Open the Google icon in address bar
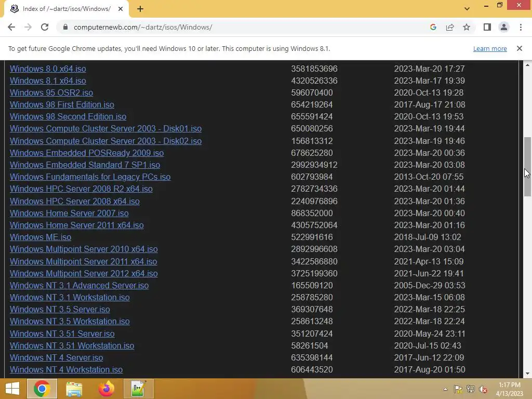Screen dimensions: 532x399 [433, 27]
